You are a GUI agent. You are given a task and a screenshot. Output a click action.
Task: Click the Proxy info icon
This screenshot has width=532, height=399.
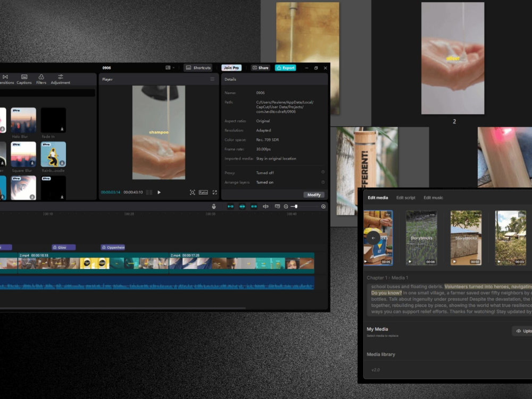pyautogui.click(x=323, y=172)
